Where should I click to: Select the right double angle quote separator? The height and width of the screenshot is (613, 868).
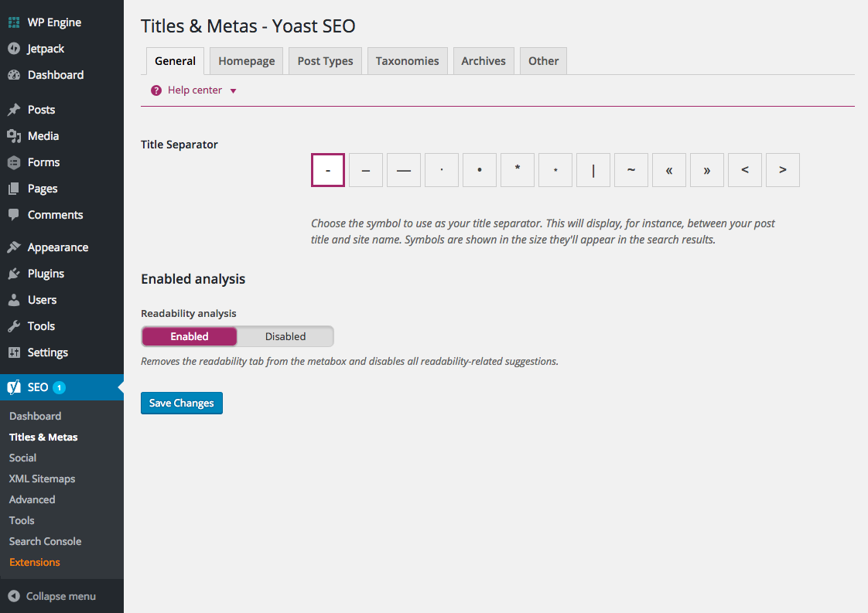click(707, 170)
